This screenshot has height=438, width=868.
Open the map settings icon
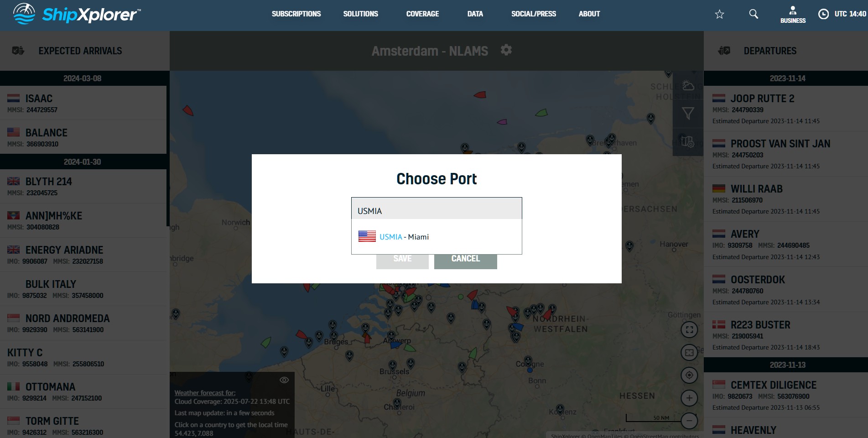click(x=688, y=141)
